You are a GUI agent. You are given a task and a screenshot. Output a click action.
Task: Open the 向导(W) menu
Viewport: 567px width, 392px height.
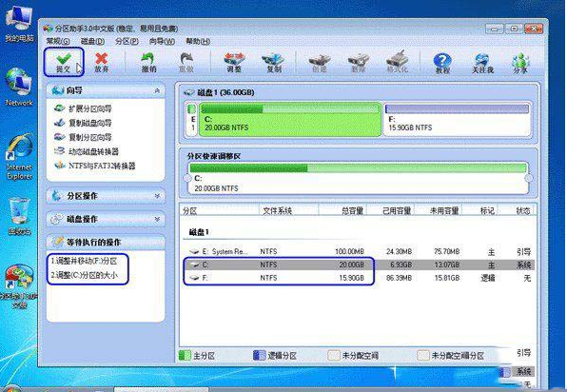tap(162, 41)
